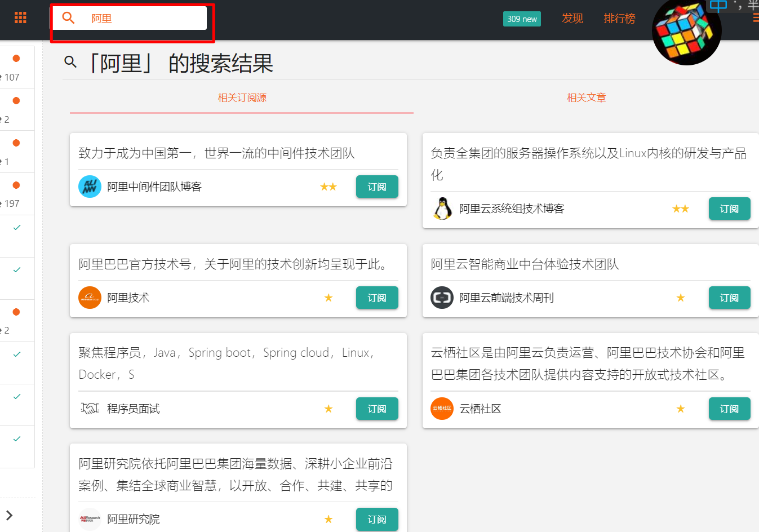
Task: Open the 阿里中间件团队博客 feed title
Action: 154,187
